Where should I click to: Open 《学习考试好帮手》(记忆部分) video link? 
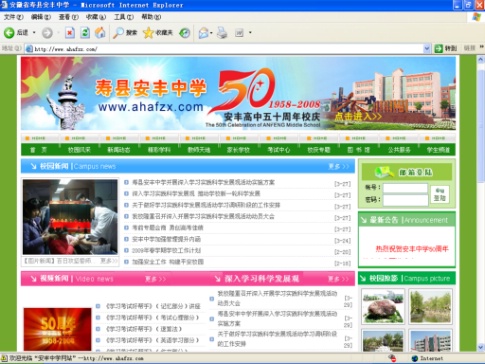coord(153,306)
